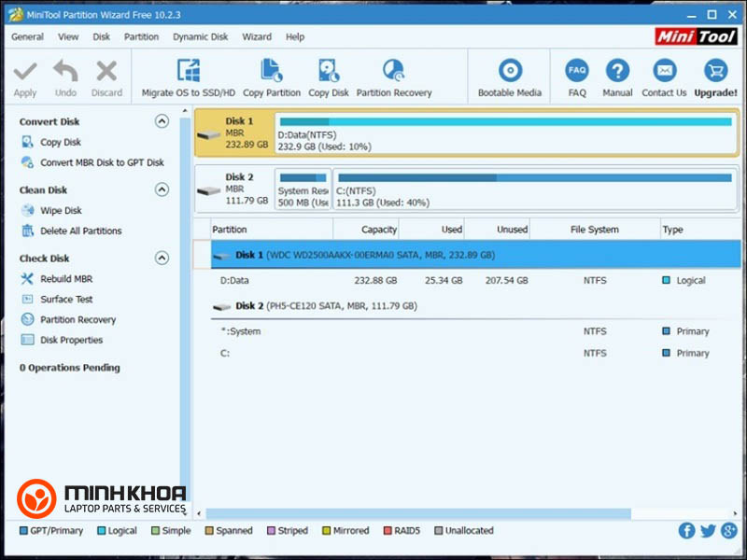Select the System Reserved 500 MB block

pyautogui.click(x=303, y=189)
